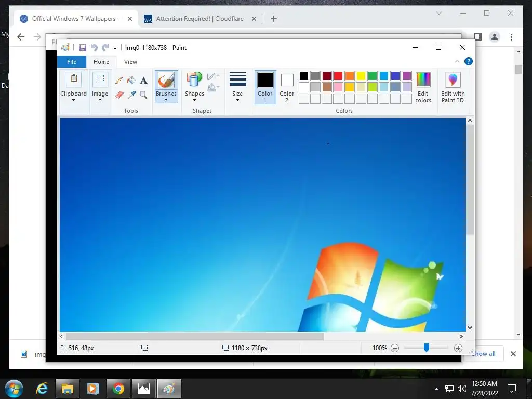Open the Edit colors rainbow icon

coord(423,80)
